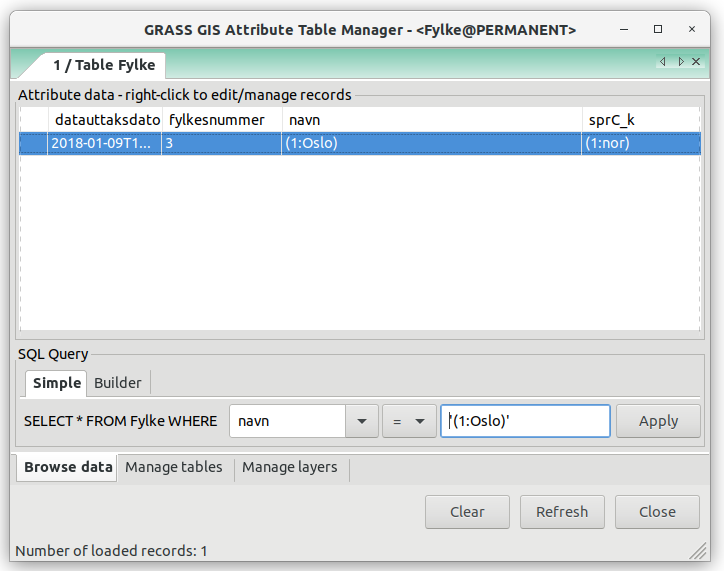Click the '(1:Oslo)' value input field
724x571 pixels.
[525, 421]
